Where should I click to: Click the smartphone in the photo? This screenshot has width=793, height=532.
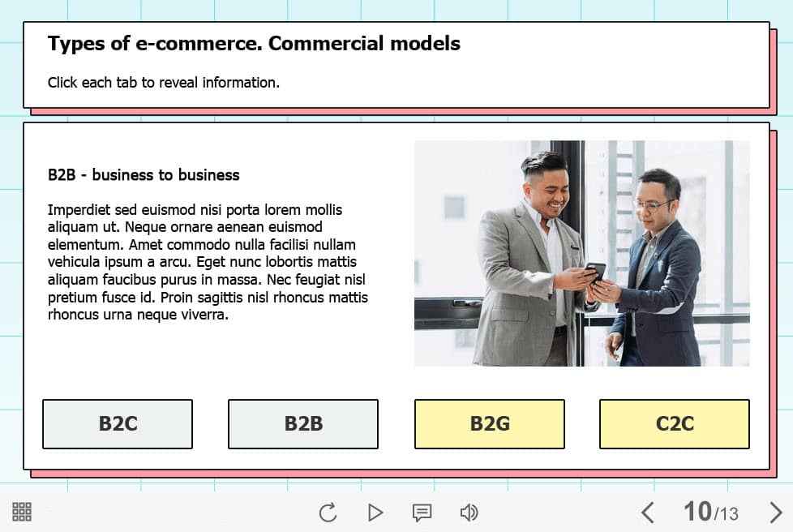coord(596,270)
